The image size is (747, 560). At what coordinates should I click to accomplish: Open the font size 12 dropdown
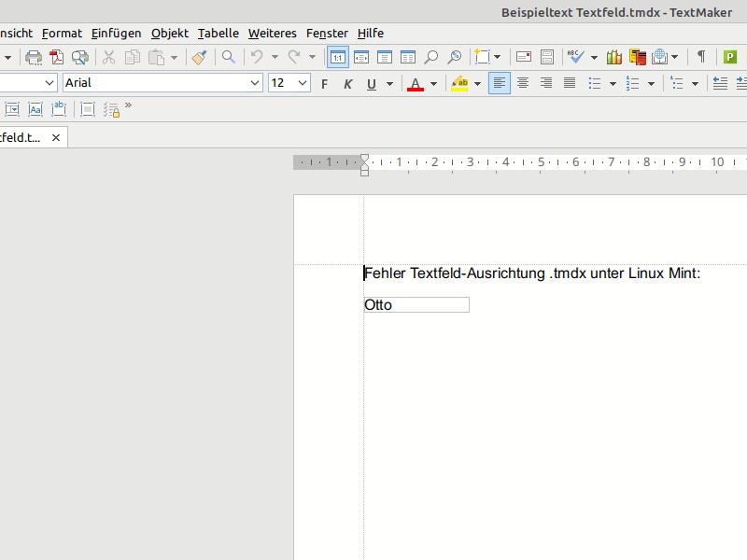click(302, 83)
